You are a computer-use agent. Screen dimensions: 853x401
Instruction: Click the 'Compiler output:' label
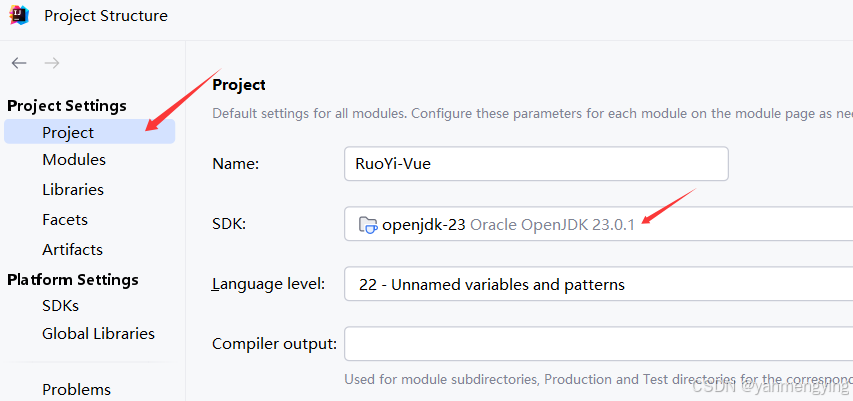[x=275, y=344]
